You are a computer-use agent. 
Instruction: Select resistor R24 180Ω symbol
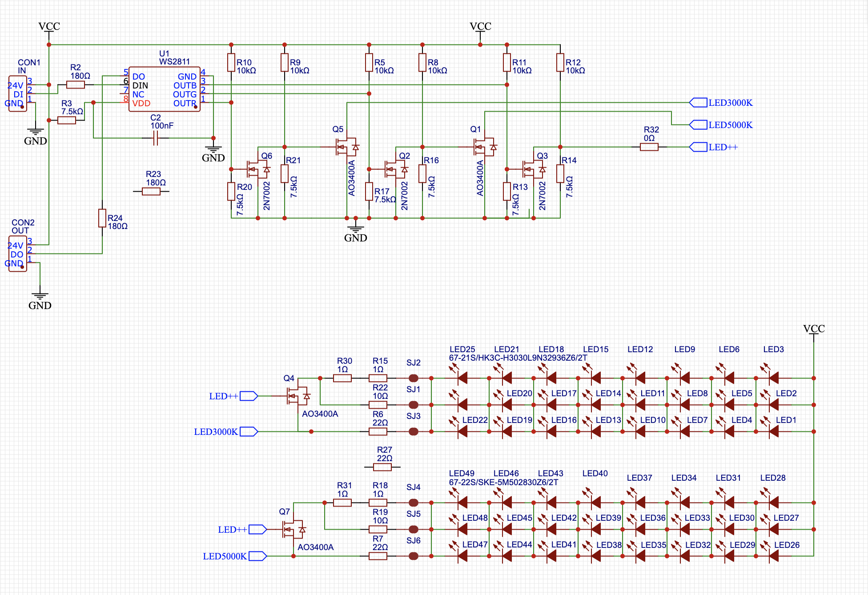[102, 218]
